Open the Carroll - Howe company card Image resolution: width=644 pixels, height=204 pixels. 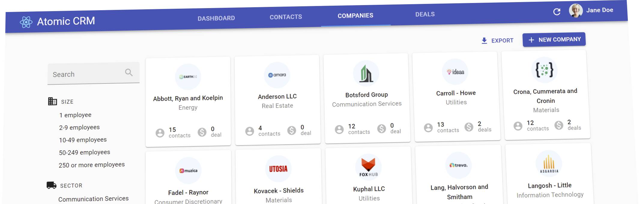click(x=456, y=96)
